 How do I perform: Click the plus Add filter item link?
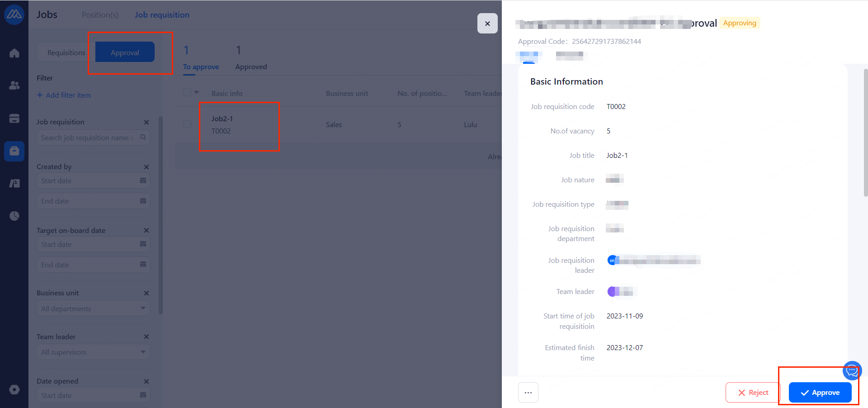tap(64, 95)
